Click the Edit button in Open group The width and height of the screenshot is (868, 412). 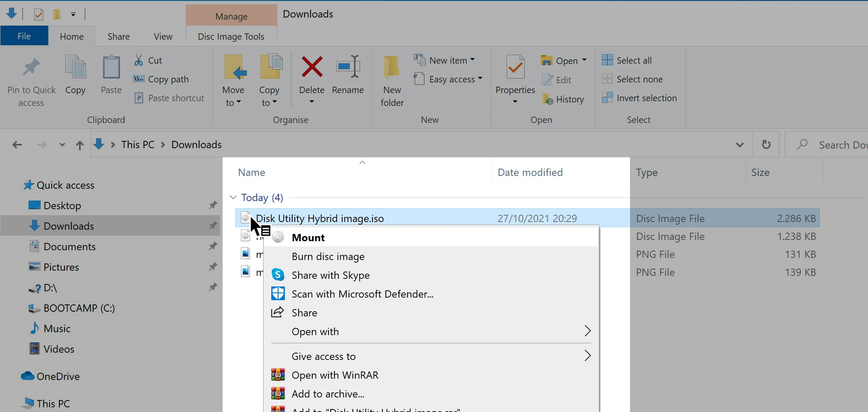(x=557, y=80)
